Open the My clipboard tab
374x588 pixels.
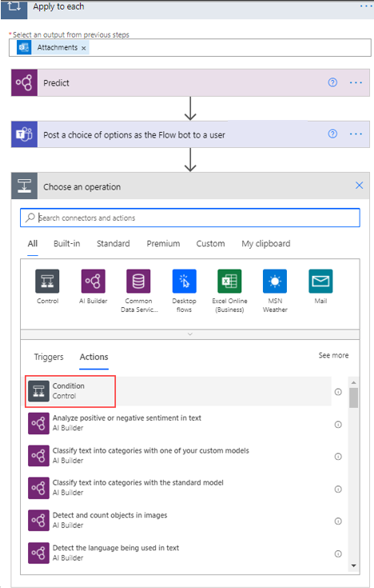(265, 244)
